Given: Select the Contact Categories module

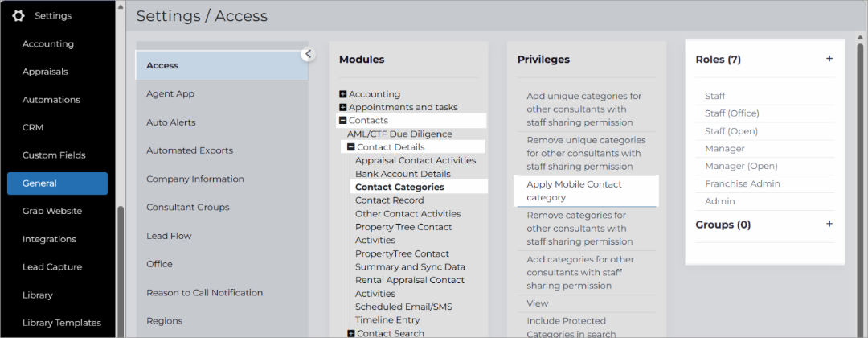Looking at the screenshot, I should 399,187.
